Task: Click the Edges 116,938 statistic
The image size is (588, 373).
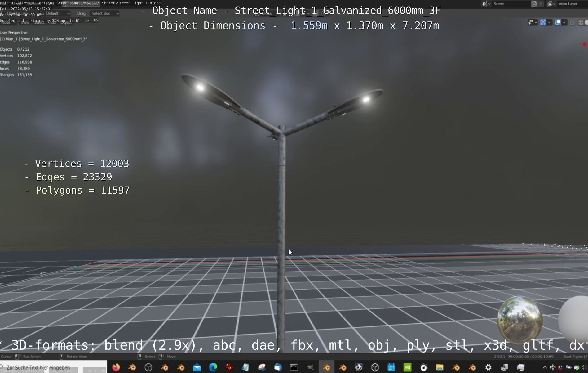Action: tap(16, 62)
